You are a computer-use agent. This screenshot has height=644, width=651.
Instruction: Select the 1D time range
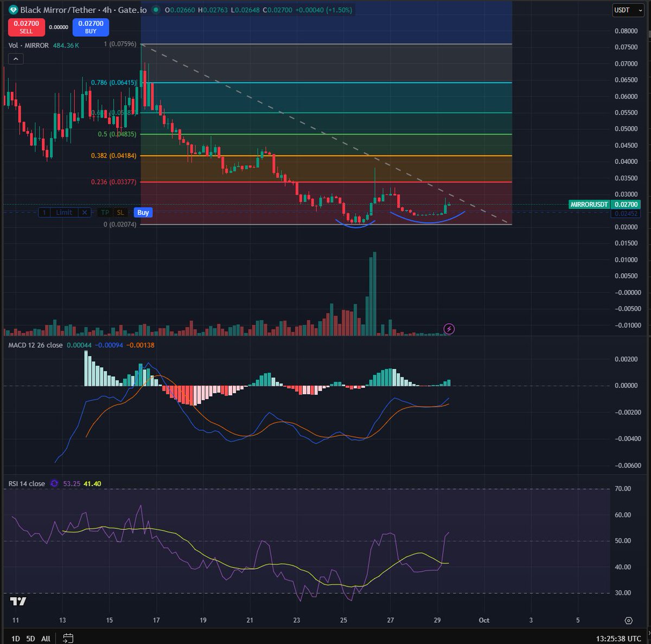(15, 639)
